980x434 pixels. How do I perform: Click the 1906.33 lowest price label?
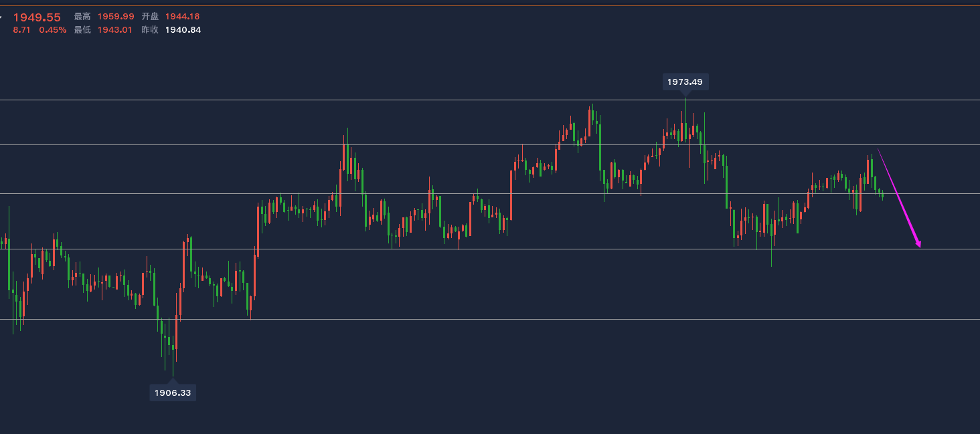173,393
